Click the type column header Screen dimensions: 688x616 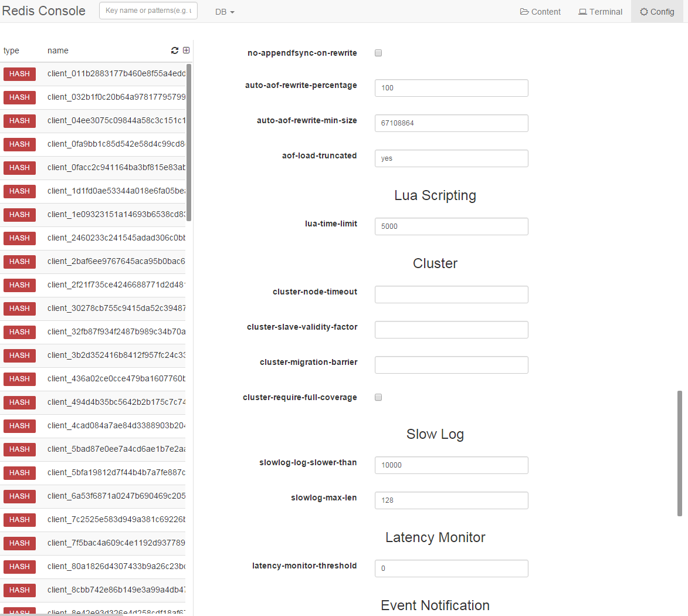[x=11, y=50]
